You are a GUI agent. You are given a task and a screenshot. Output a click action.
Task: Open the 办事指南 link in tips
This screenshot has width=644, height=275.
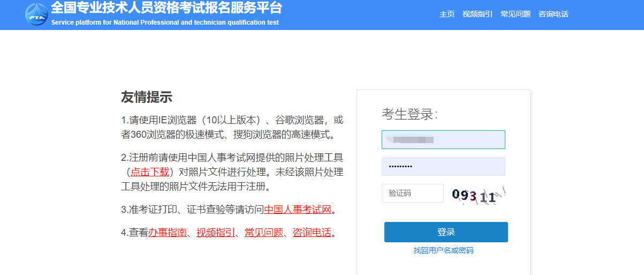pyautogui.click(x=168, y=233)
